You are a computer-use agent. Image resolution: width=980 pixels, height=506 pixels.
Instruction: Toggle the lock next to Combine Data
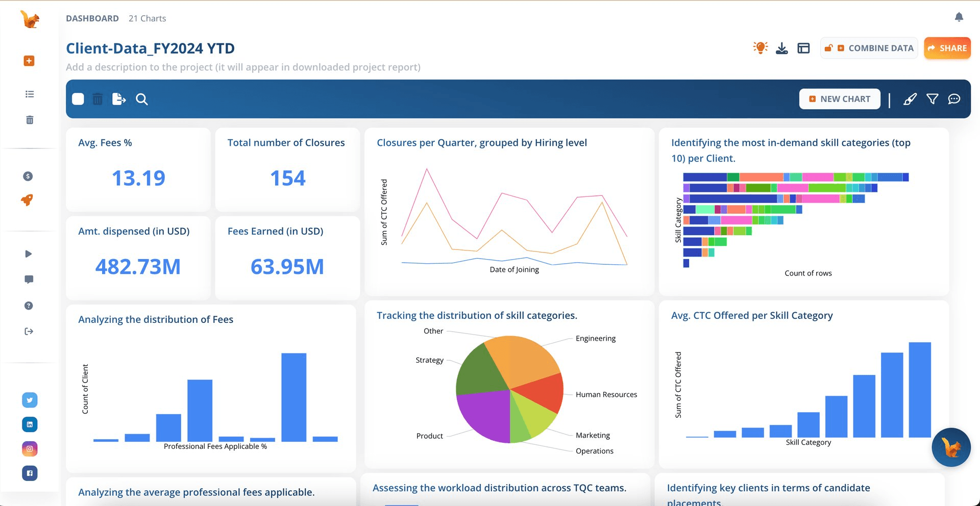click(x=828, y=48)
